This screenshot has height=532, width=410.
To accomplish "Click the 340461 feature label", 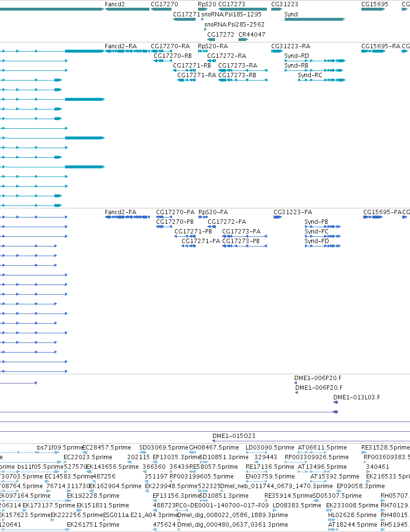I will [377, 467].
